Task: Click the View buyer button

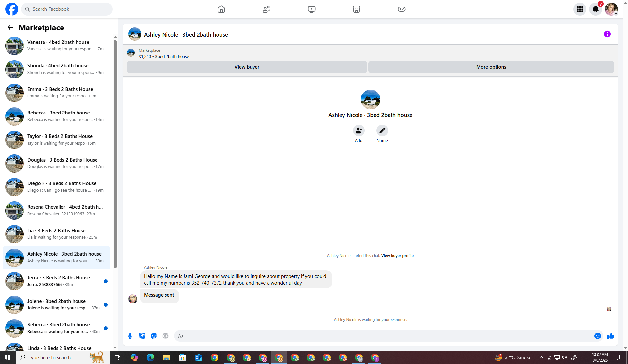Action: point(247,67)
